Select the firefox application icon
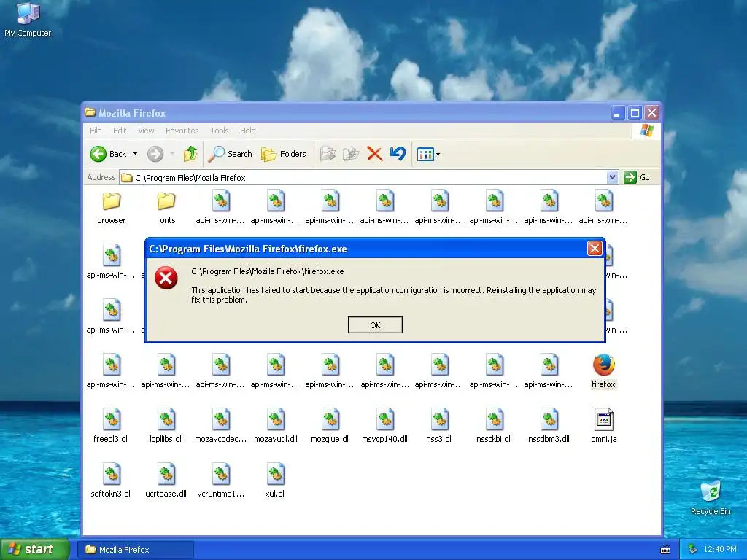The image size is (747, 560). (603, 371)
